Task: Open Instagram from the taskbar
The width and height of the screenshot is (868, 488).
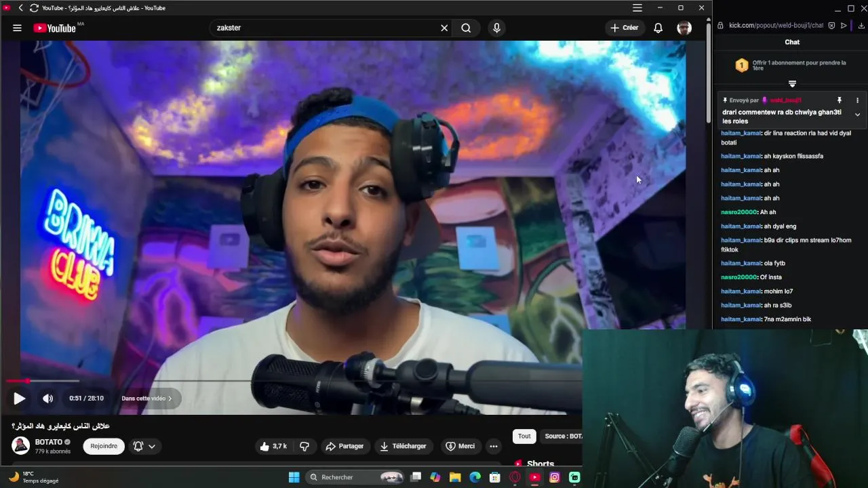Action: pos(555,477)
